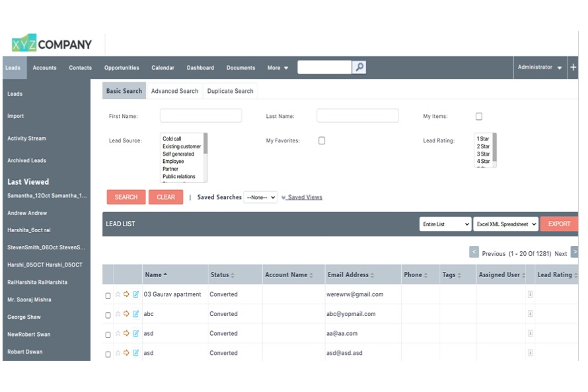The image size is (588, 392).
Task: Open Activity Stream in sidebar
Action: pos(27,138)
